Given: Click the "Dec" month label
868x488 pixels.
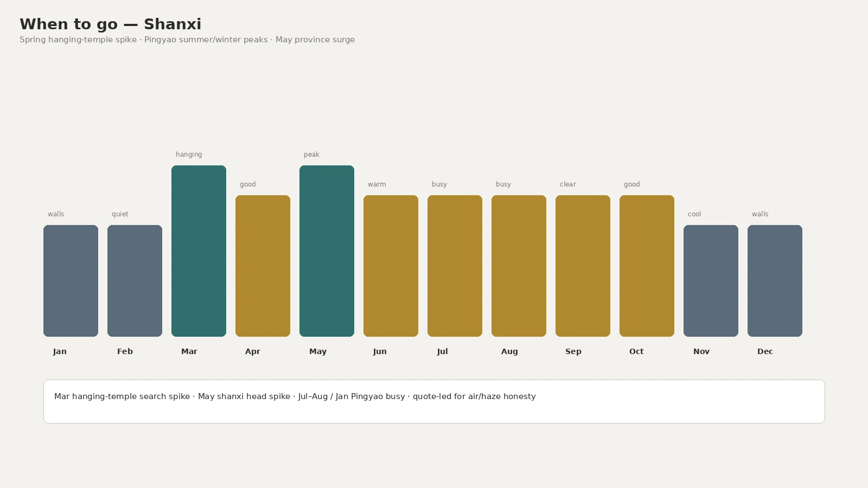Looking at the screenshot, I should tap(765, 351).
